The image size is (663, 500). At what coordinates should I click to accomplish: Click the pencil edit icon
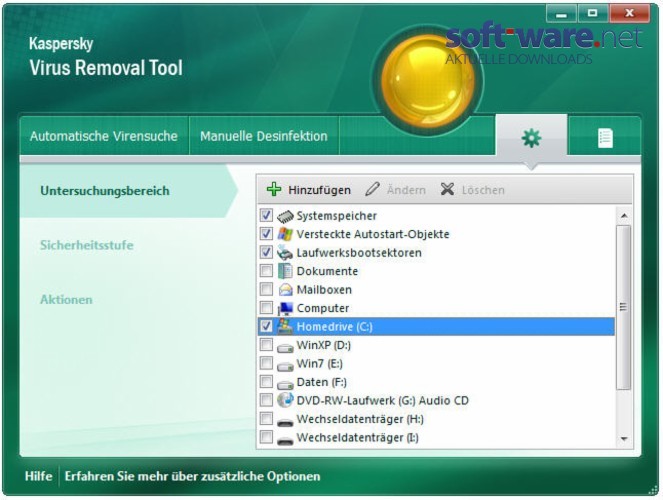pyautogui.click(x=372, y=189)
